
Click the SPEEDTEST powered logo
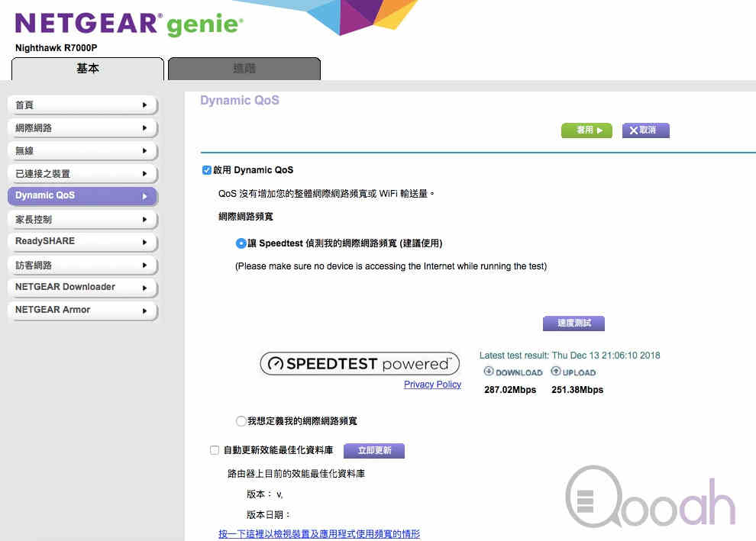[360, 364]
